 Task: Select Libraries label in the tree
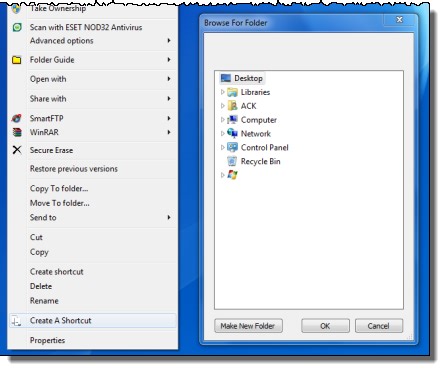tap(255, 92)
